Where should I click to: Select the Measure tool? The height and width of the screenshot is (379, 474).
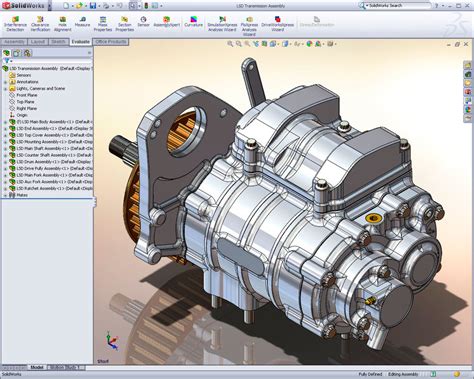click(x=82, y=22)
